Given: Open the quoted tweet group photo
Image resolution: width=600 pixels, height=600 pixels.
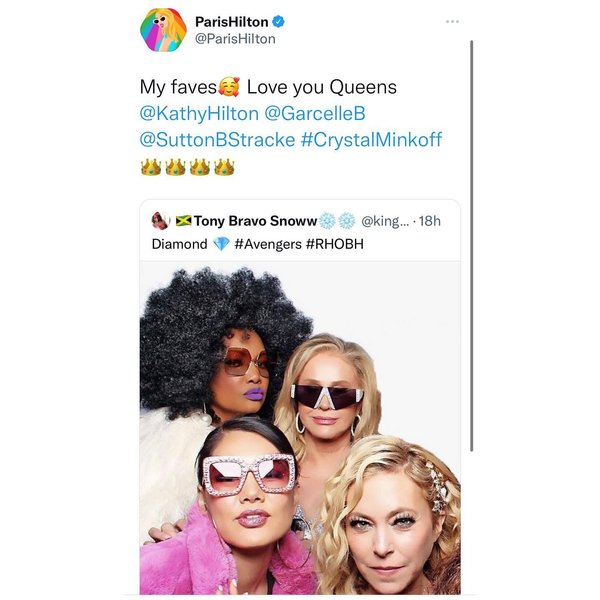Looking at the screenshot, I should pyautogui.click(x=300, y=428).
